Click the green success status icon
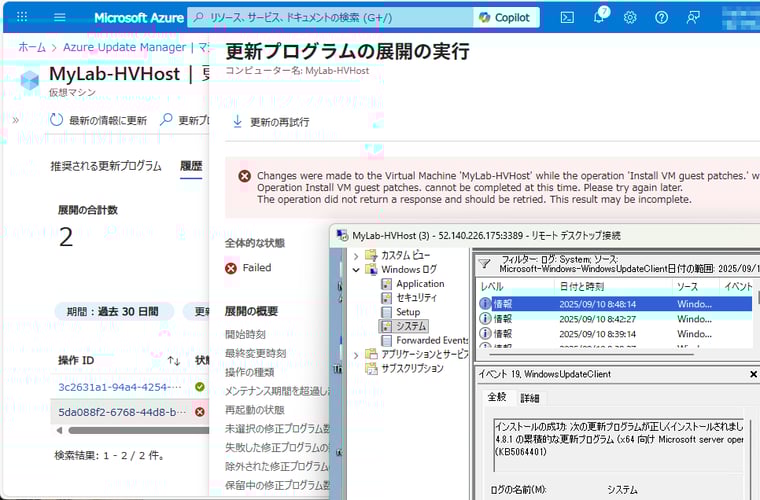 [x=200, y=387]
